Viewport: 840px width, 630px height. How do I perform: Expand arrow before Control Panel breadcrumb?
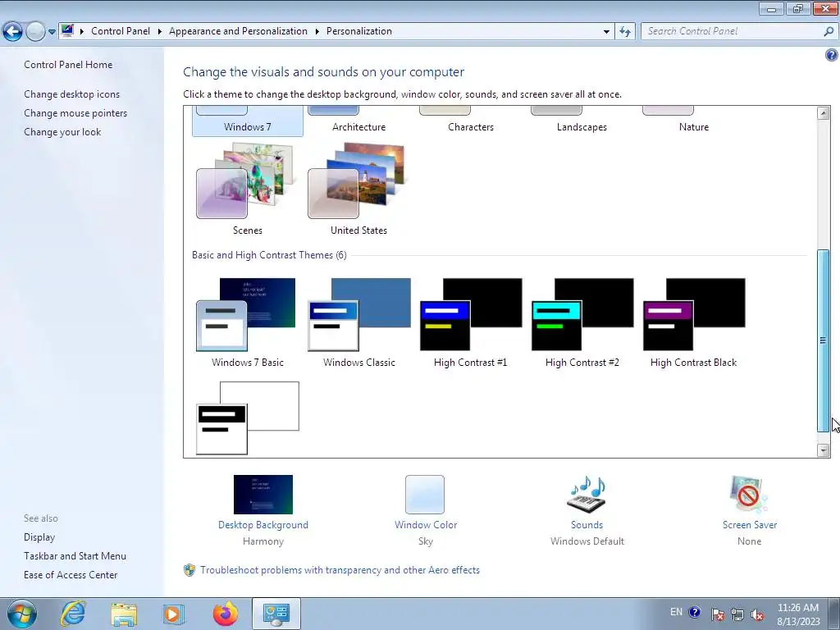pyautogui.click(x=82, y=32)
